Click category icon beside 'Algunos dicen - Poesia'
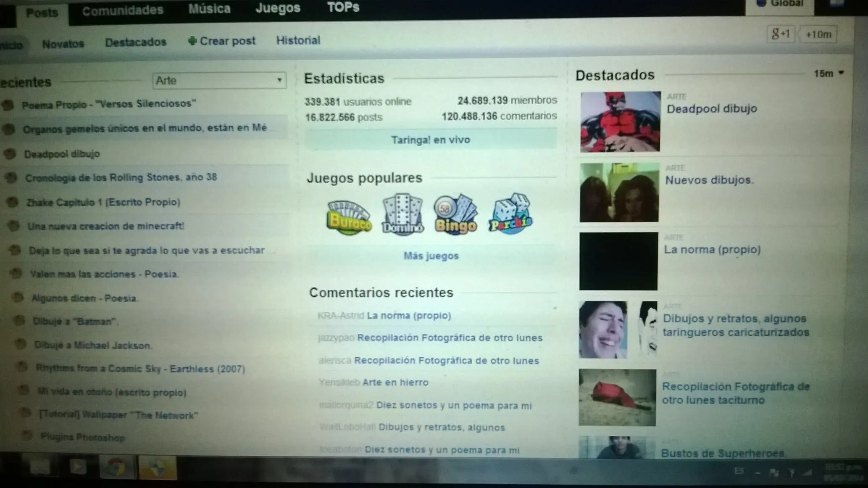This screenshot has width=868, height=488. pyautogui.click(x=18, y=298)
